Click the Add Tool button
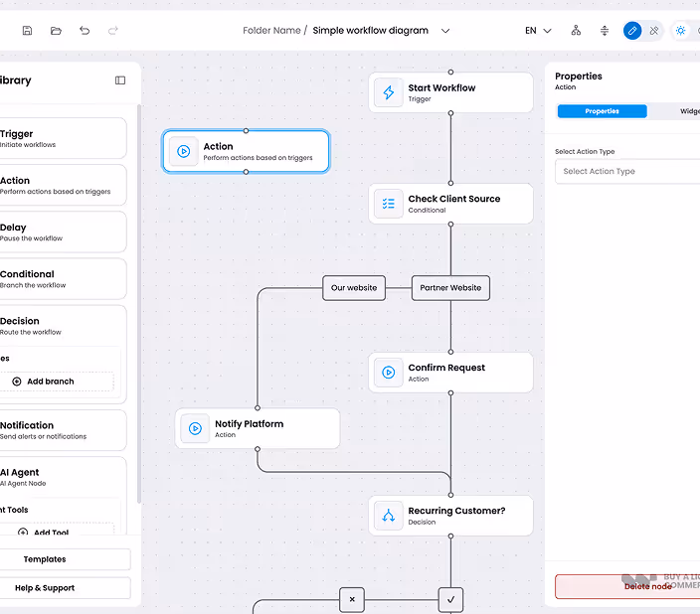This screenshot has width=700, height=614. pyautogui.click(x=58, y=530)
